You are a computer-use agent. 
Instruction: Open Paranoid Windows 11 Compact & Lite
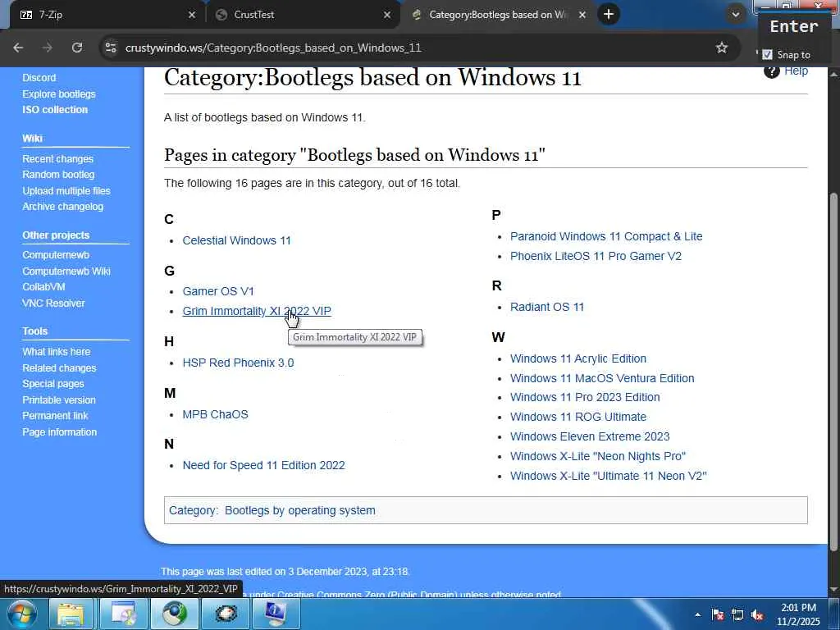coord(606,236)
